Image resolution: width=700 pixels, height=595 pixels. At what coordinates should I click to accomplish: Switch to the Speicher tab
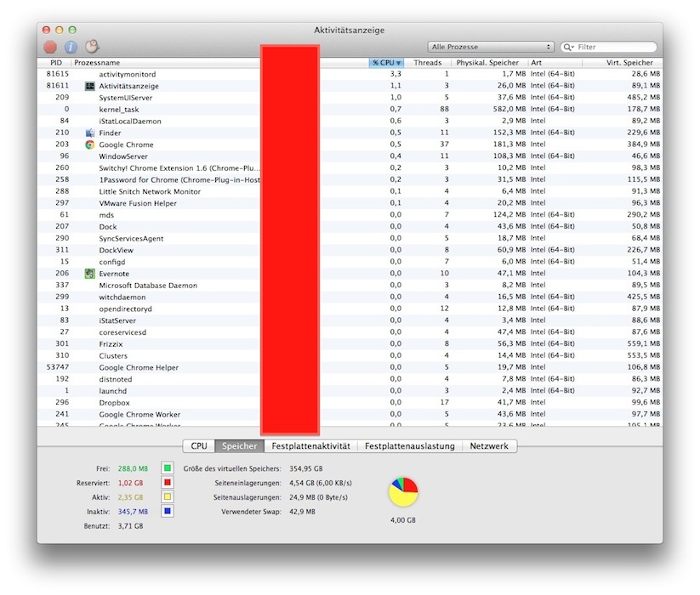point(240,446)
